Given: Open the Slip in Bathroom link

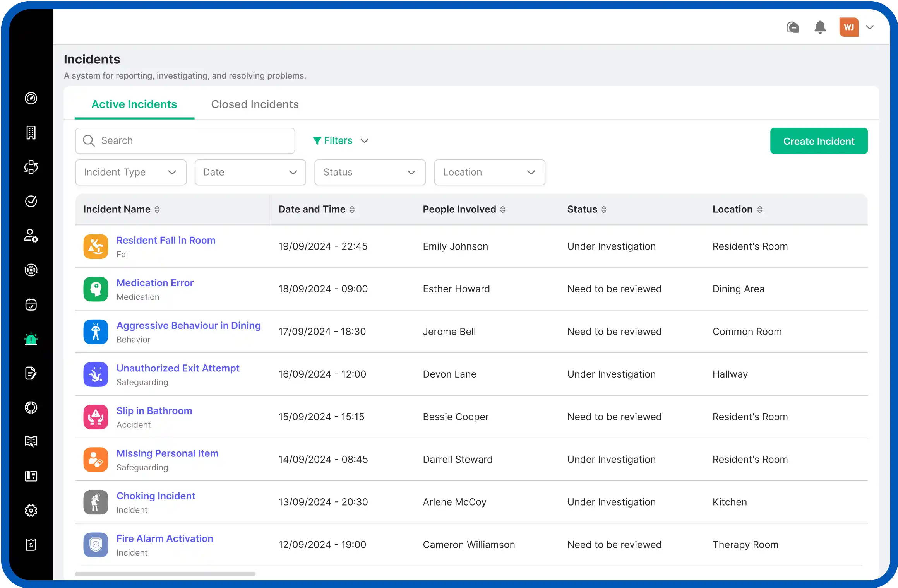Looking at the screenshot, I should pos(154,410).
